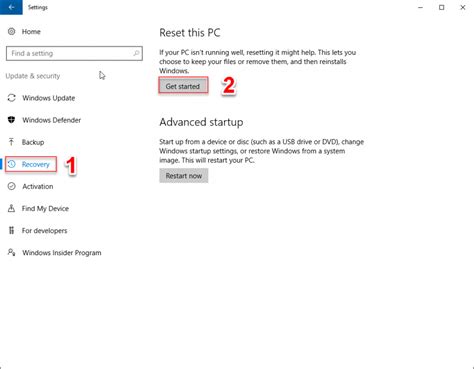Open Find My Device settings
Viewport: 474px width, 369px height.
pos(45,208)
